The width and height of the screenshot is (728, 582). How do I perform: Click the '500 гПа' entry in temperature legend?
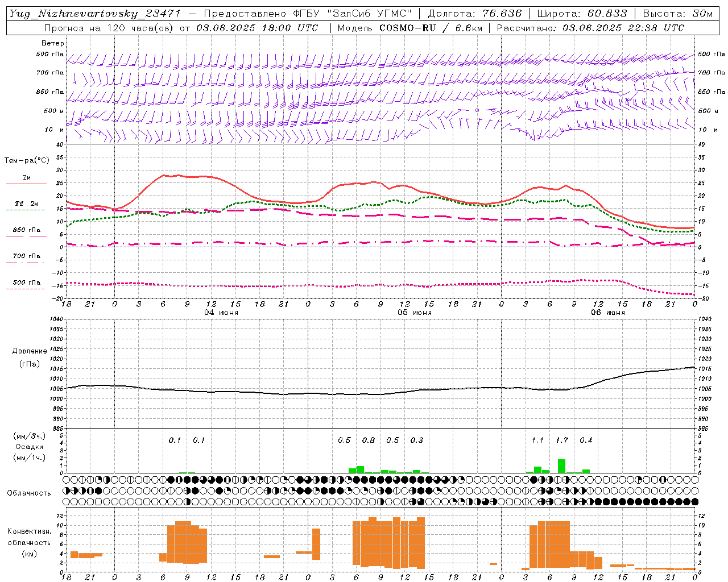(27, 282)
